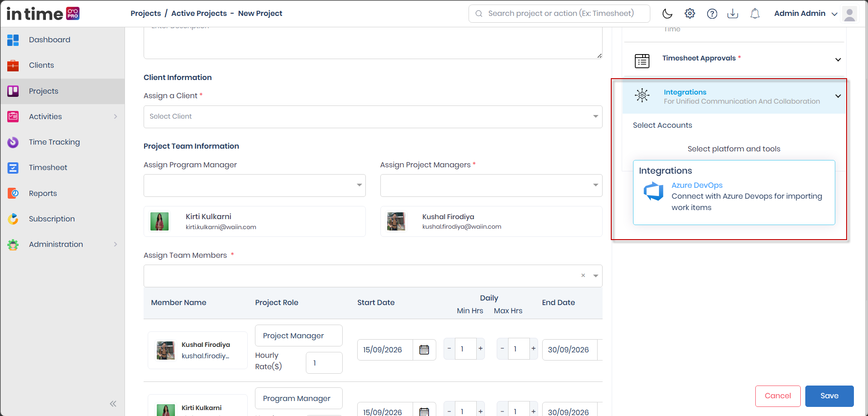
Task: Click the Active Projects breadcrumb
Action: click(199, 14)
